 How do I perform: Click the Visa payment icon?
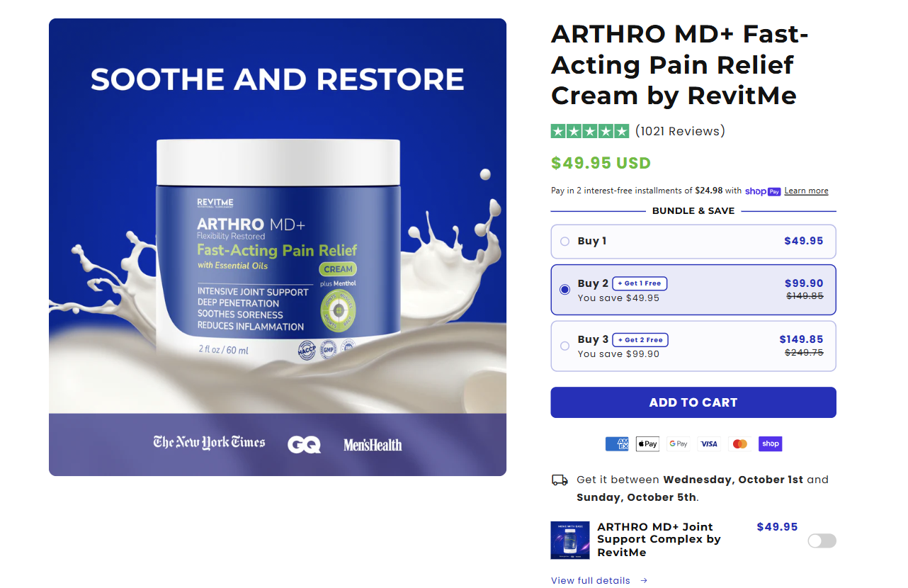(x=709, y=444)
